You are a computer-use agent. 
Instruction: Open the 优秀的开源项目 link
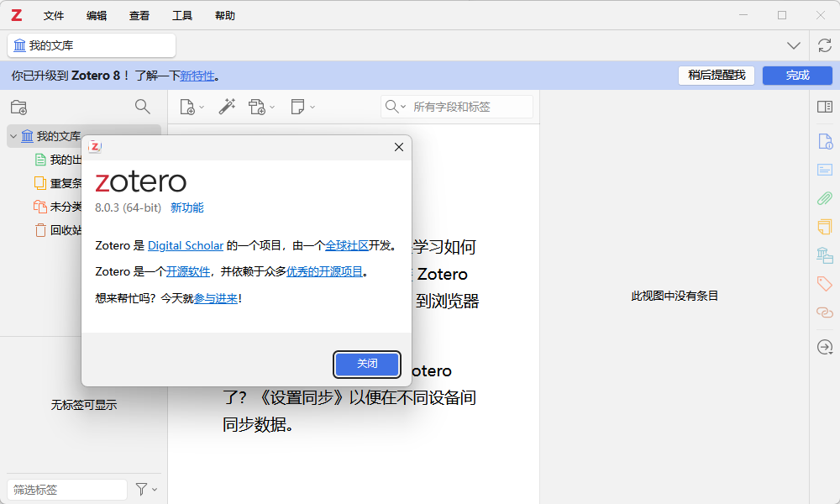click(x=324, y=271)
